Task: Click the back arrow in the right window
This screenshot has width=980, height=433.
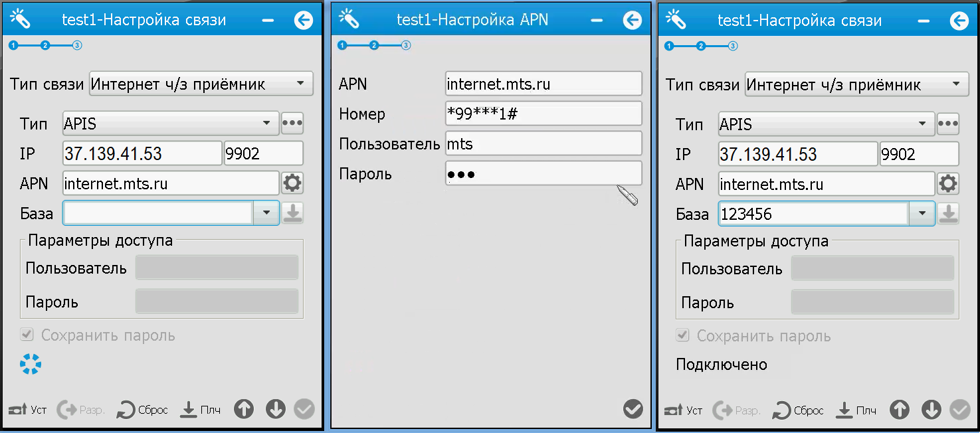Action: pos(959,21)
